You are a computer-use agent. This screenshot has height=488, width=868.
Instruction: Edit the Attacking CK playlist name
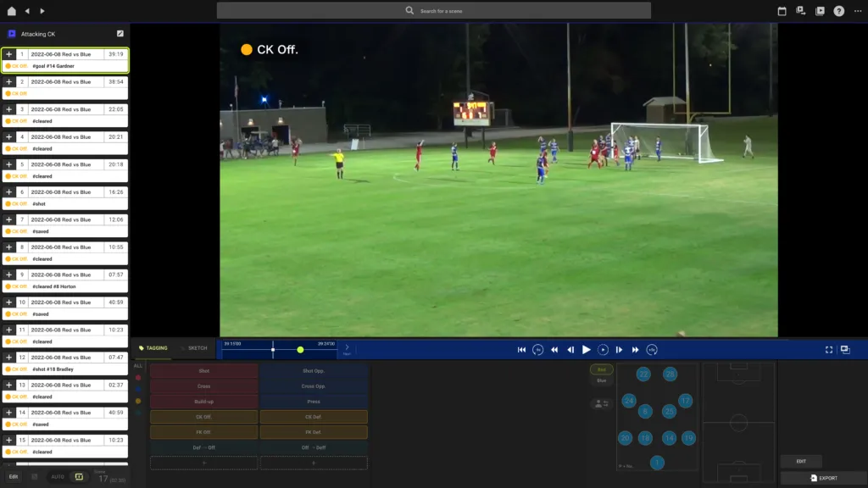[120, 34]
